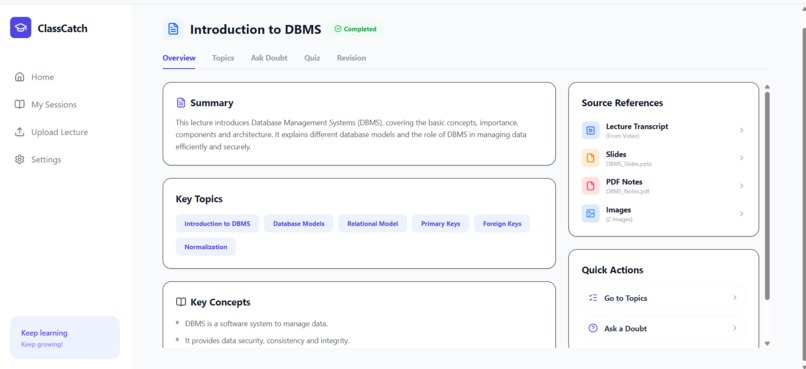
Task: Click the green Completed check icon
Action: (x=338, y=29)
